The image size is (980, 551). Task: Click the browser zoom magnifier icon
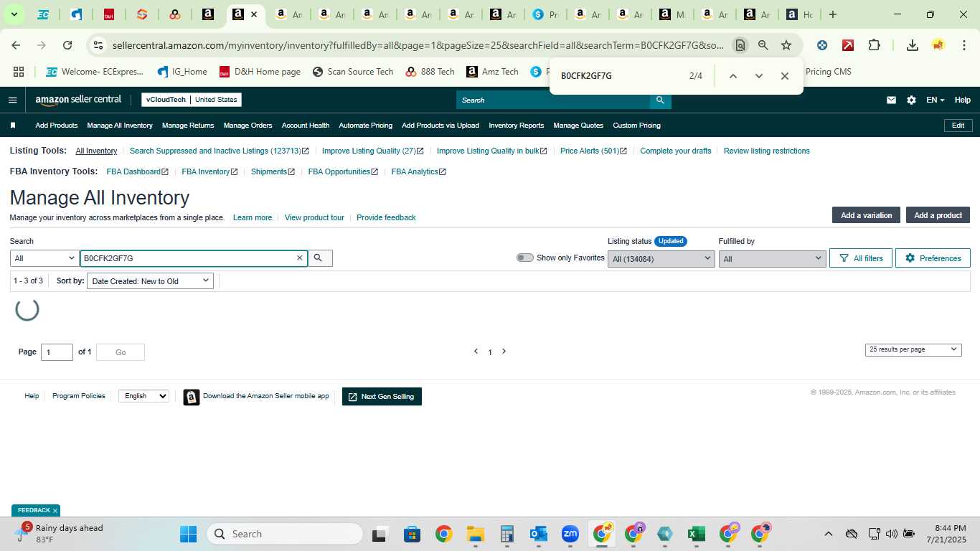point(763,45)
